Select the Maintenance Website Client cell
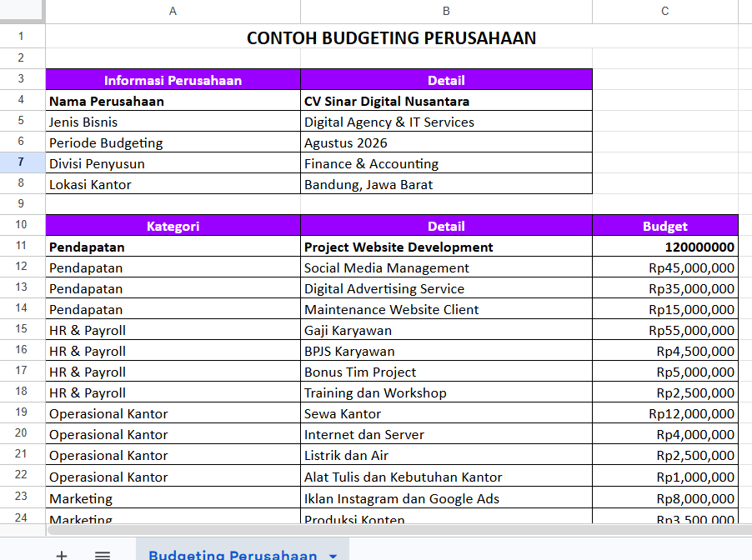The image size is (752, 560). 447,309
